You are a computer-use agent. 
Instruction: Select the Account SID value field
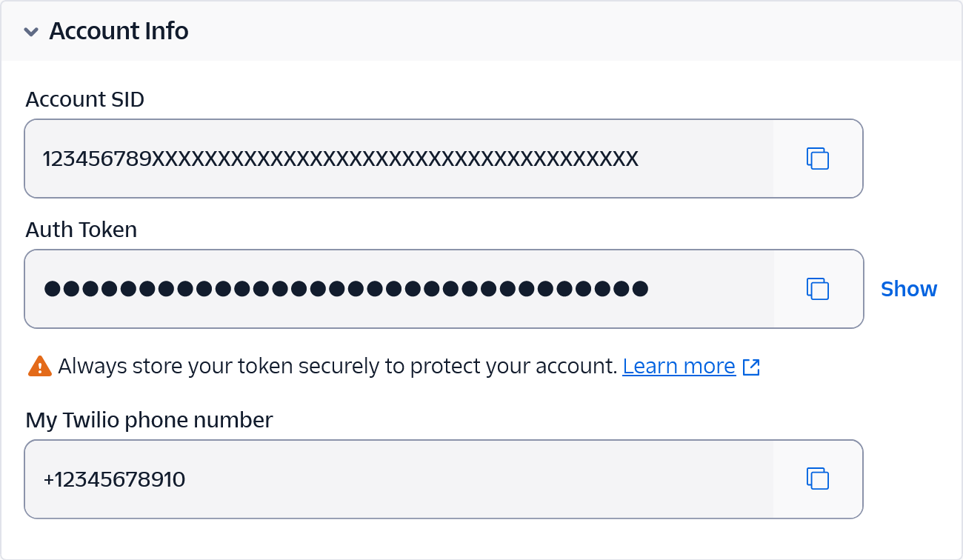(370, 159)
